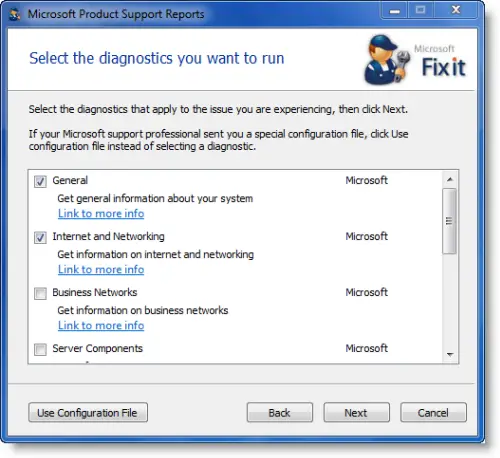Viewport: 500px width, 458px height.
Task: Click the maximize window button
Action: coord(421,11)
